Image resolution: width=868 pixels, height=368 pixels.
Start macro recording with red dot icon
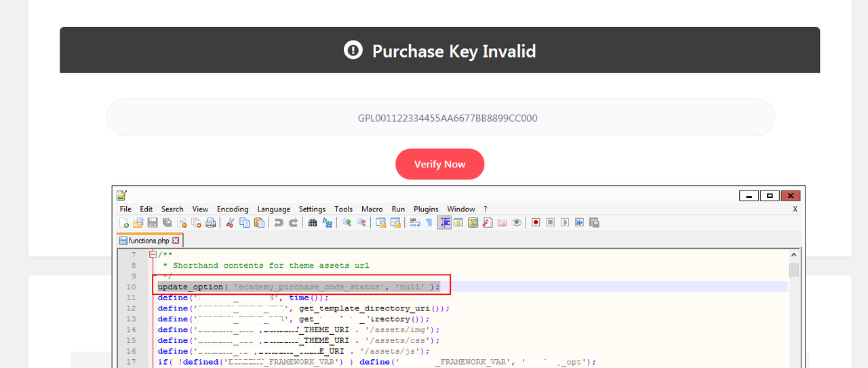[x=536, y=222]
